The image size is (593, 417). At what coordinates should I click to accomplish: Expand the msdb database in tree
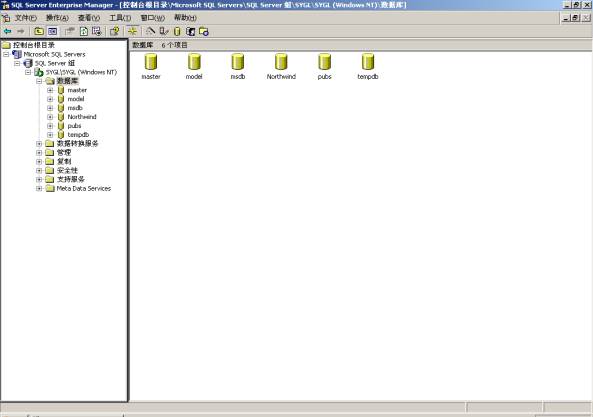[50, 108]
